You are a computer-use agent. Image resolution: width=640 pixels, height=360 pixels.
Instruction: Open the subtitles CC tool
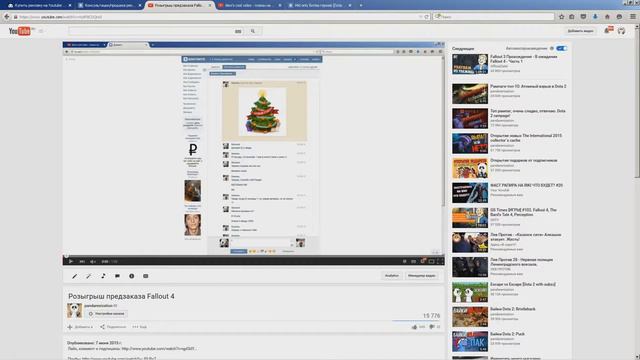[x=146, y=276]
